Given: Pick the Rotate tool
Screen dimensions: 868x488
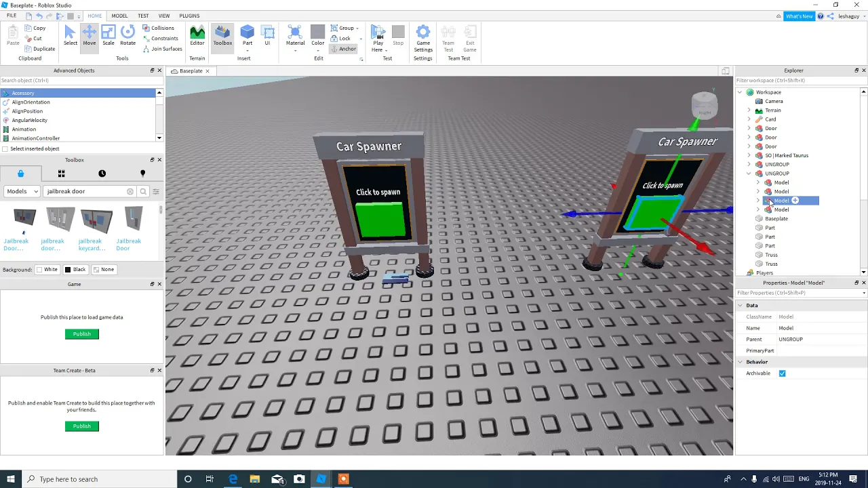Looking at the screenshot, I should click(127, 36).
